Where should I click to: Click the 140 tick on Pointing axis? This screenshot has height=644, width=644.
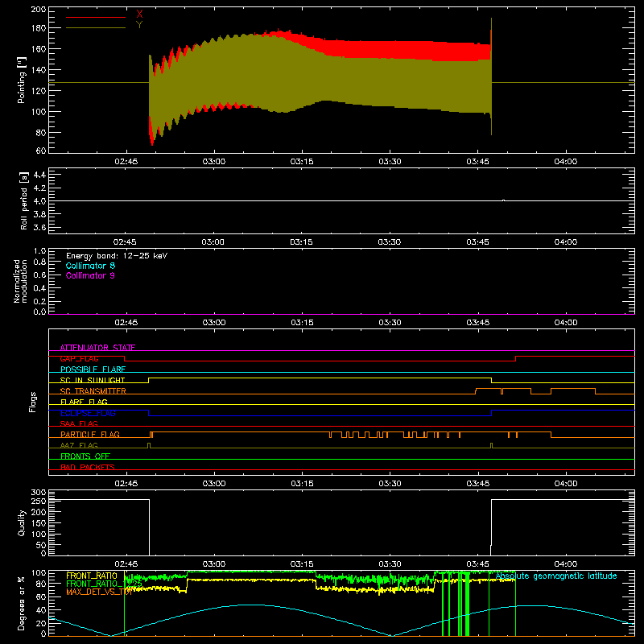39,70
